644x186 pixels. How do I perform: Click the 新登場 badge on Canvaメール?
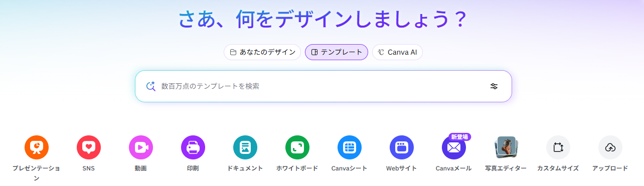pos(460,136)
